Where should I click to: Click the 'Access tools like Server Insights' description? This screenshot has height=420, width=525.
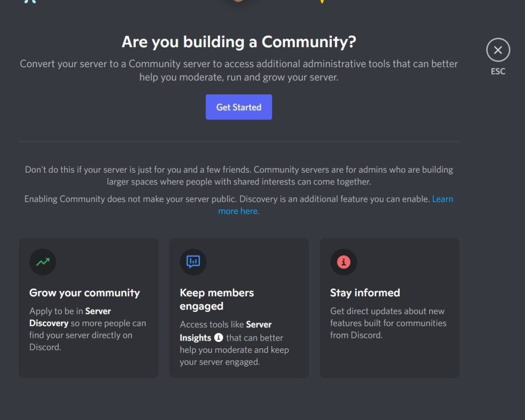pos(234,343)
